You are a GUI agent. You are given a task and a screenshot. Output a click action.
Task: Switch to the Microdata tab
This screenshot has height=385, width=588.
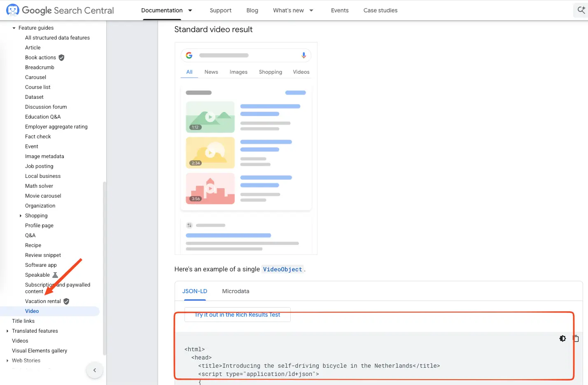coord(236,291)
